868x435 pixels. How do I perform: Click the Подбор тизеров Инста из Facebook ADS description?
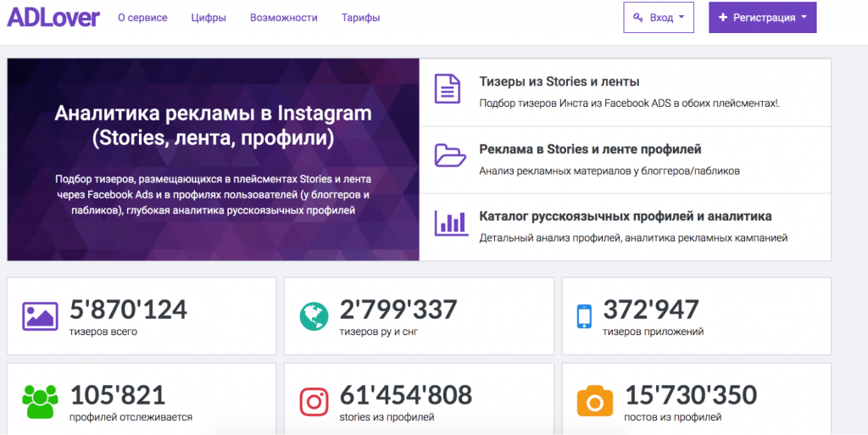point(631,103)
